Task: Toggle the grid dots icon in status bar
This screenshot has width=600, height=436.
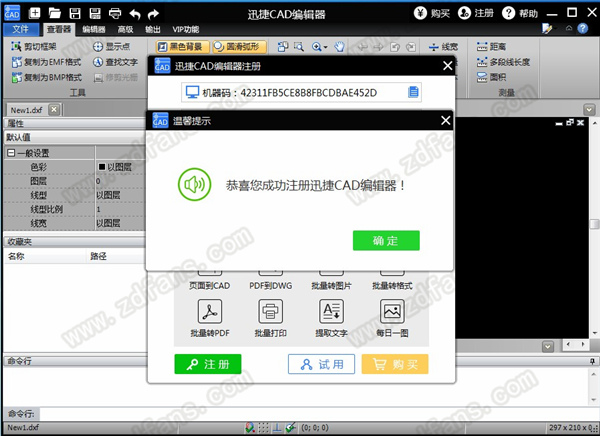Action: (x=263, y=428)
